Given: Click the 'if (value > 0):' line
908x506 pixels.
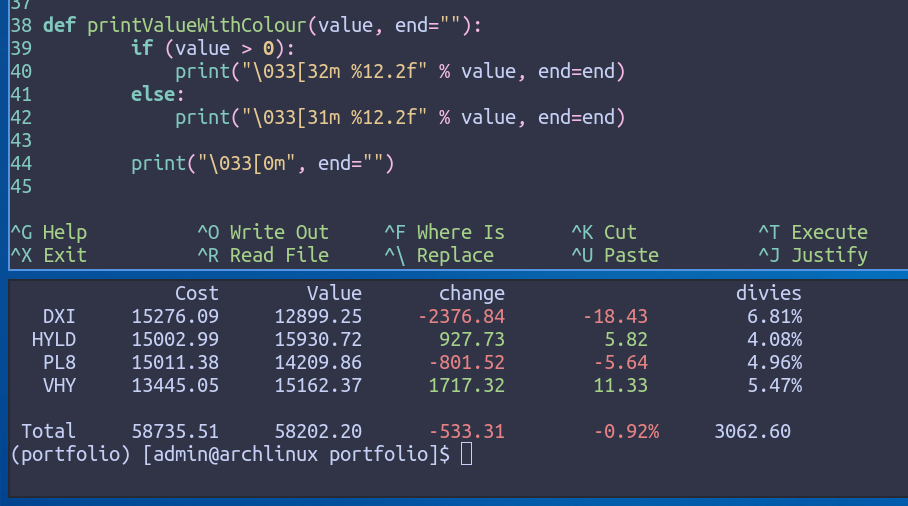Looking at the screenshot, I should 213,48.
